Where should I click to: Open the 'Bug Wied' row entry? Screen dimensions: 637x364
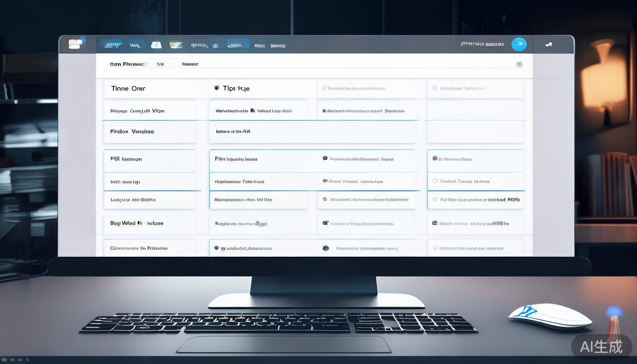(x=136, y=223)
